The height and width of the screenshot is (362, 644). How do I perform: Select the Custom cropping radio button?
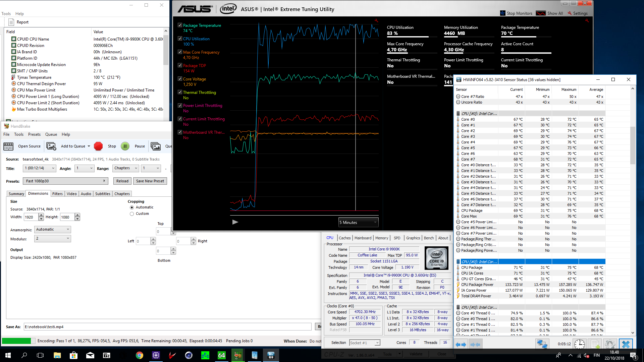point(132,214)
